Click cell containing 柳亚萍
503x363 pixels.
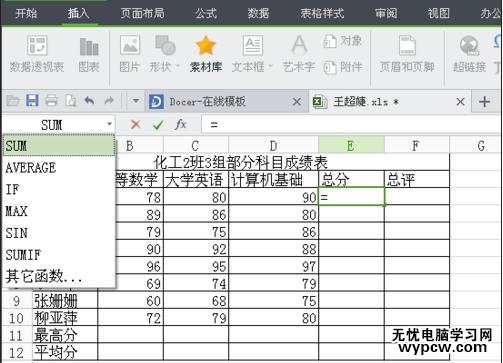coord(65,318)
